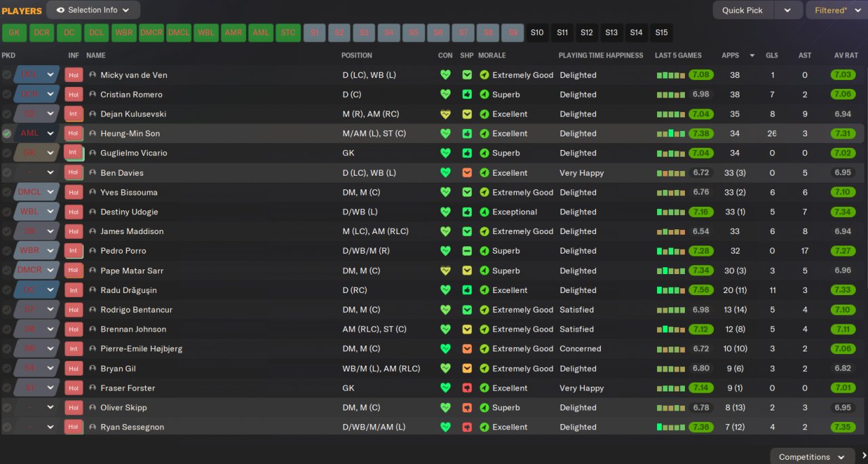The height and width of the screenshot is (464, 868).
Task: Open Heung-Min Son player name link
Action: [x=130, y=134]
